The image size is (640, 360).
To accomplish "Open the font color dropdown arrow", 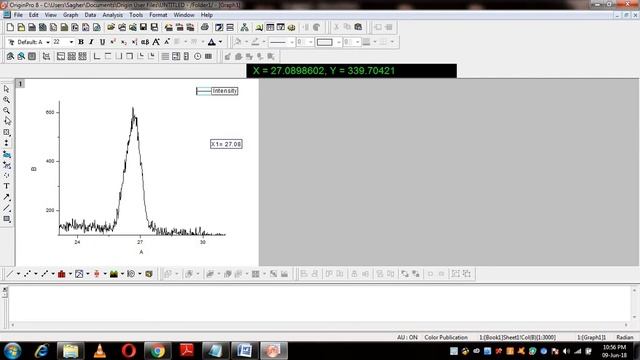I will coord(220,42).
